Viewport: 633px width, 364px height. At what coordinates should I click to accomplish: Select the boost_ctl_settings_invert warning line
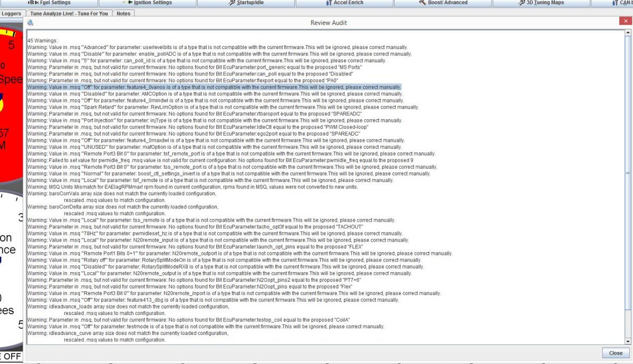point(229,174)
